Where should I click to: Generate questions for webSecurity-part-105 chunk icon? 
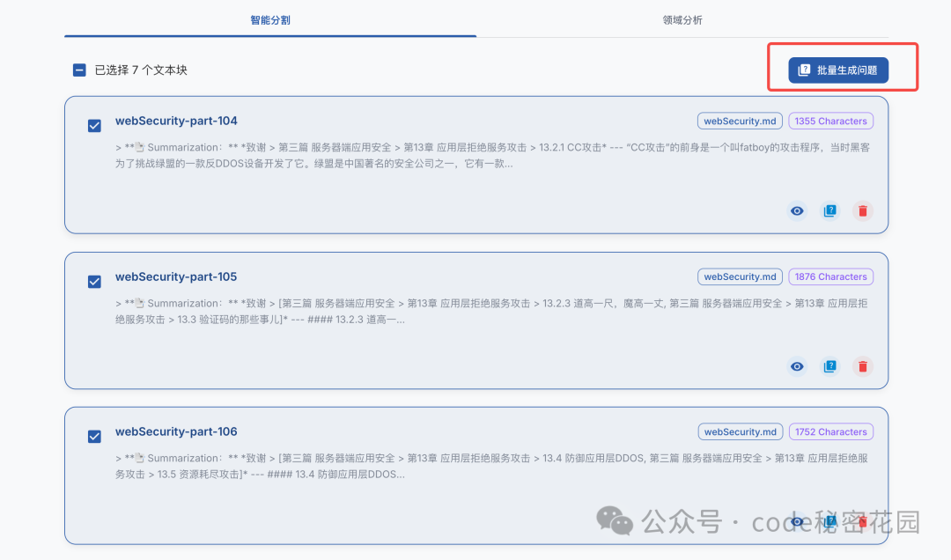point(829,366)
